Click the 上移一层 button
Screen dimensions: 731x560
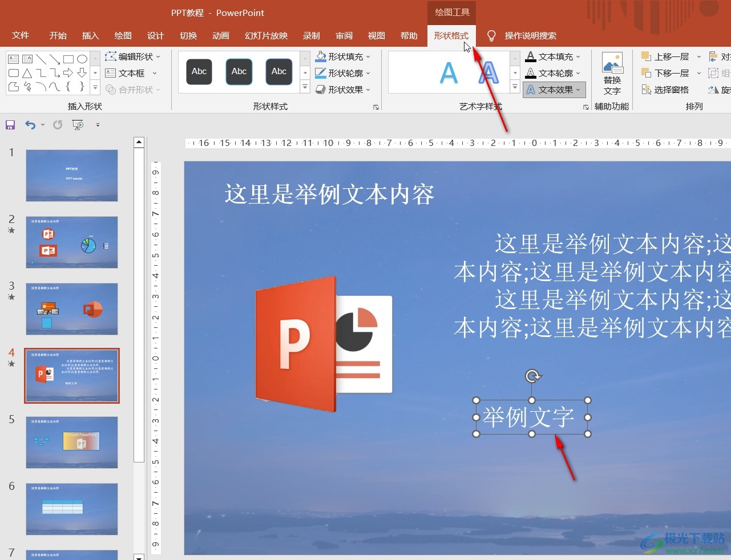tap(665, 56)
